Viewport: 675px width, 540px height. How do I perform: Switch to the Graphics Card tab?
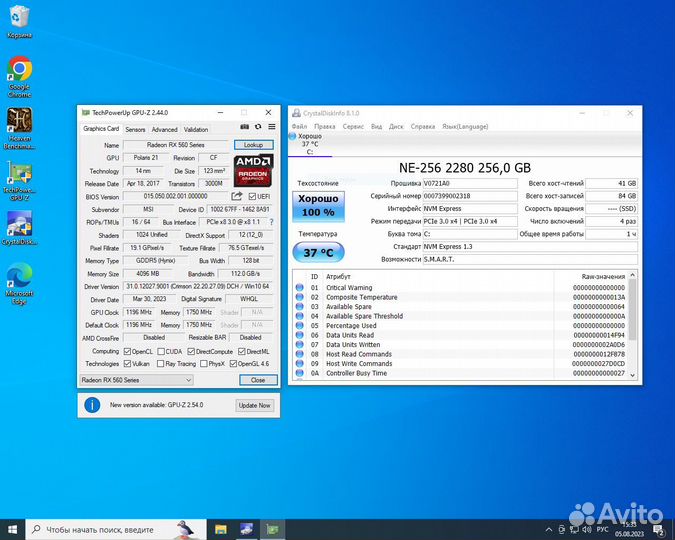101,128
